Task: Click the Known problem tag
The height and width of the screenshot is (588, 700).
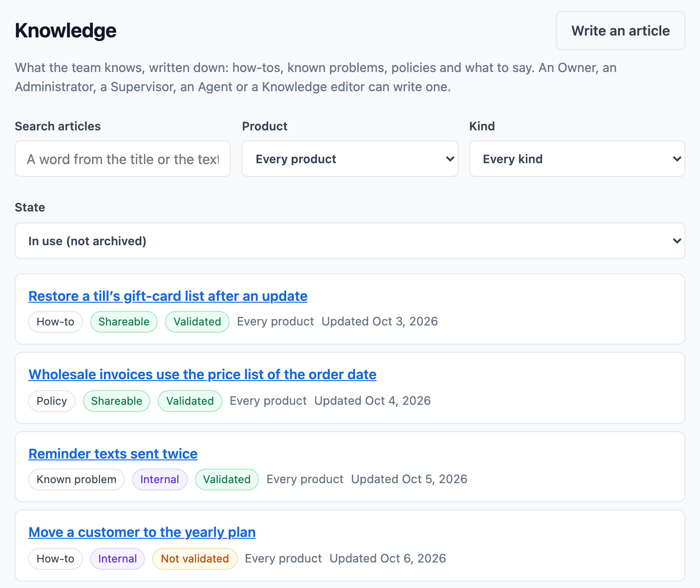Action: point(77,480)
